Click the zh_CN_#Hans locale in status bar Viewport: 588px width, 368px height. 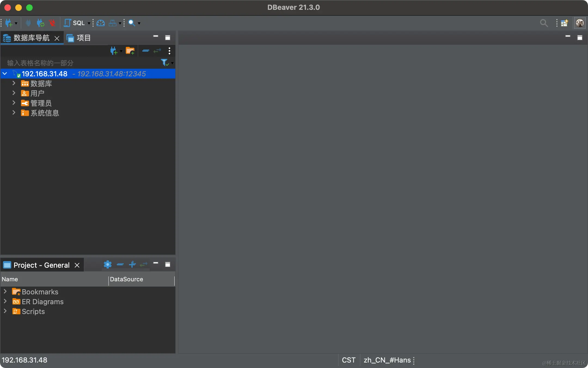pyautogui.click(x=387, y=360)
